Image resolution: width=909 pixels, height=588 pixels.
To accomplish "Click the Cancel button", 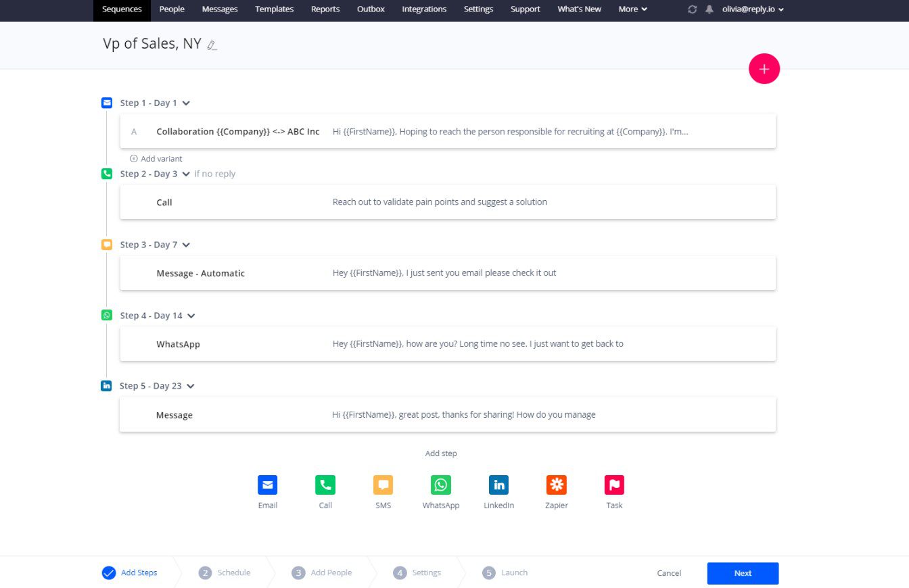I will [669, 573].
